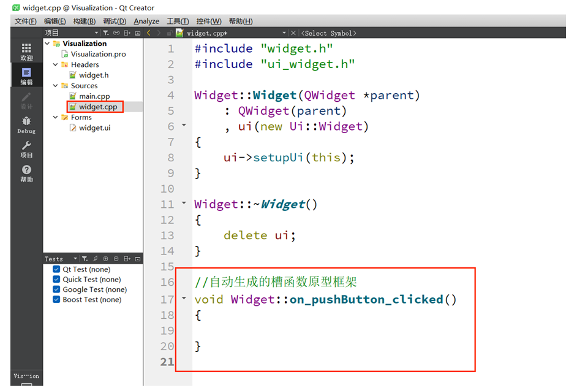Open the 构建(B) menu
Viewport: 588px width, 390px height.
click(85, 21)
